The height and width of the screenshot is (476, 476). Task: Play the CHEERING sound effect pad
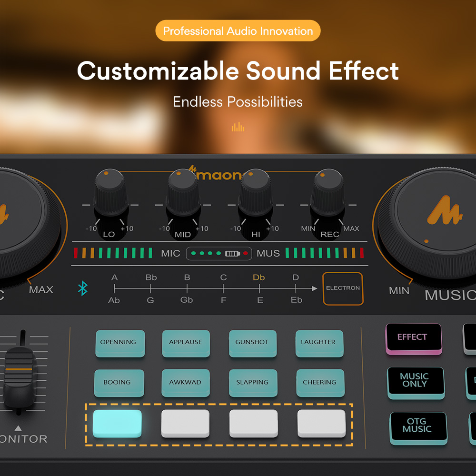[320, 383]
